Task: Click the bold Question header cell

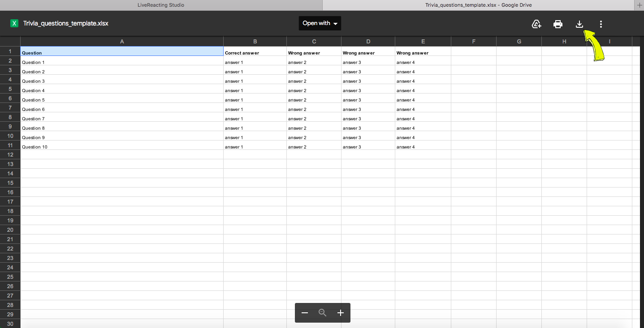Action: [x=122, y=51]
